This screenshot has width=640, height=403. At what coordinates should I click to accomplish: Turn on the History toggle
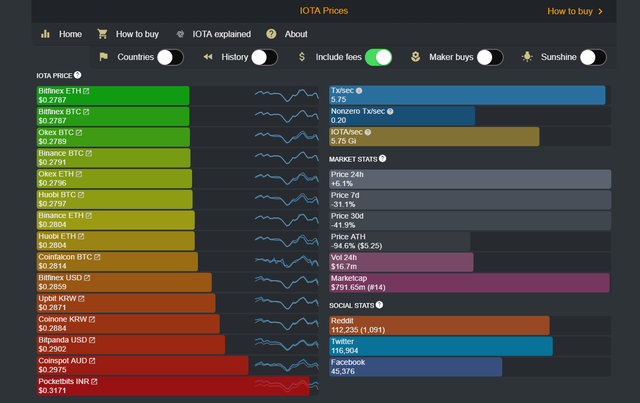(264, 58)
